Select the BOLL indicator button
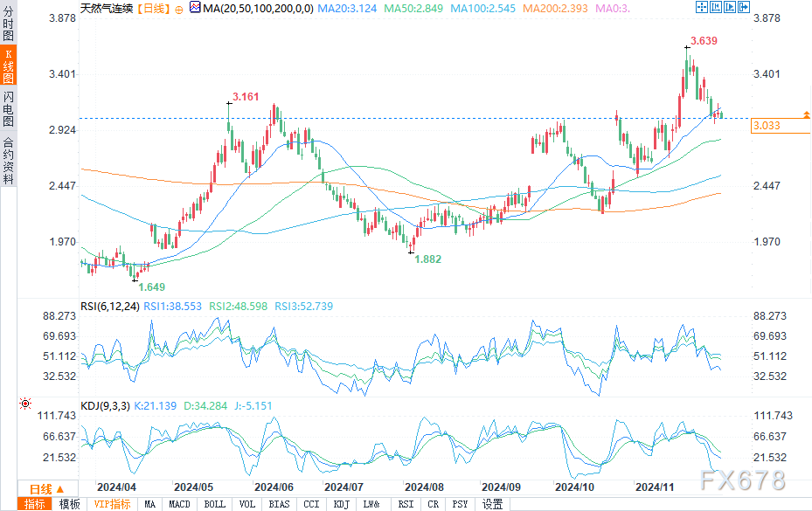Screen dimensions: 812x511 [213, 504]
